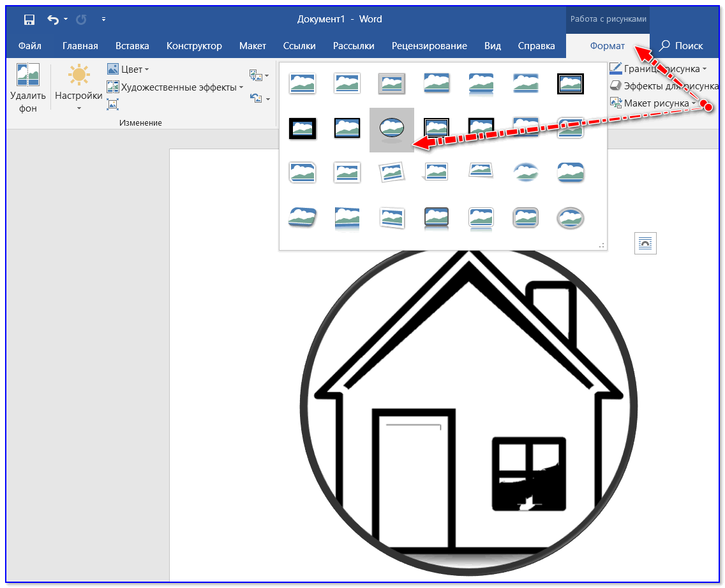Open Эффекты для рисунка menu
This screenshot has width=725, height=588.
point(664,86)
